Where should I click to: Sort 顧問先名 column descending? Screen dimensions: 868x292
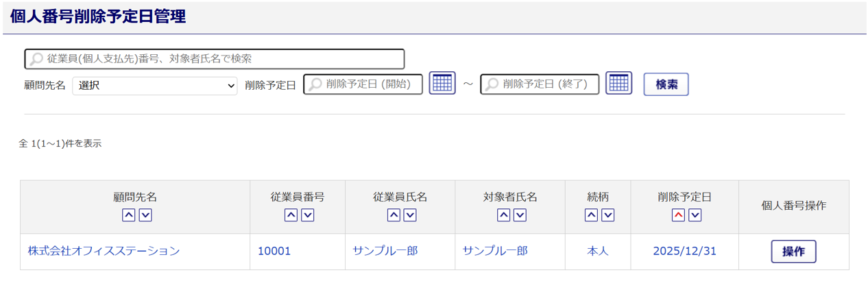[x=145, y=215]
